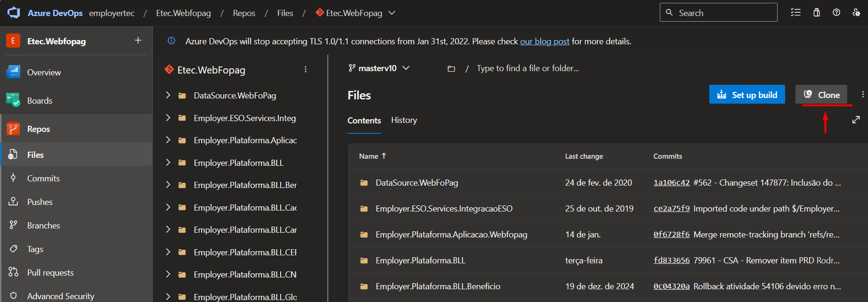The height and width of the screenshot is (302, 868).
Task: Open Pull requests in the sidebar
Action: (x=50, y=273)
